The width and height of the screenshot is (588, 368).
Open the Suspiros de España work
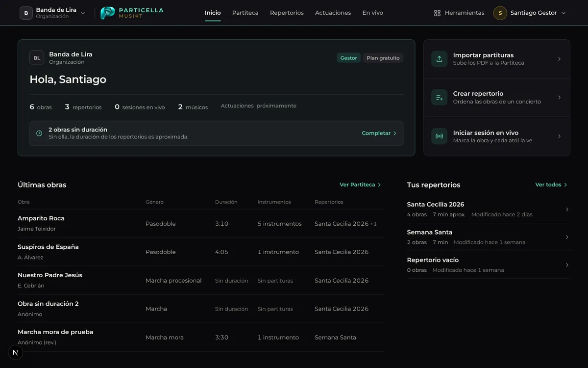point(48,247)
